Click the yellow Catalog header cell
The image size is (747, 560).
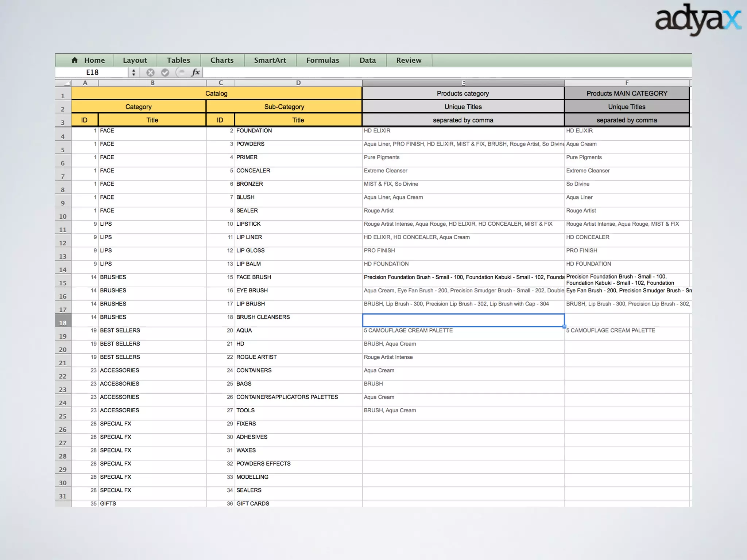[216, 93]
